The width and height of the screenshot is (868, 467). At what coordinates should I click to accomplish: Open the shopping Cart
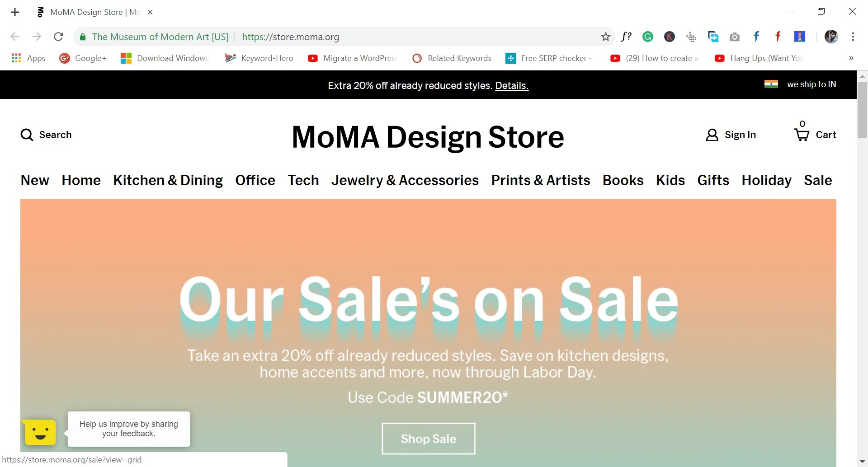(x=816, y=135)
